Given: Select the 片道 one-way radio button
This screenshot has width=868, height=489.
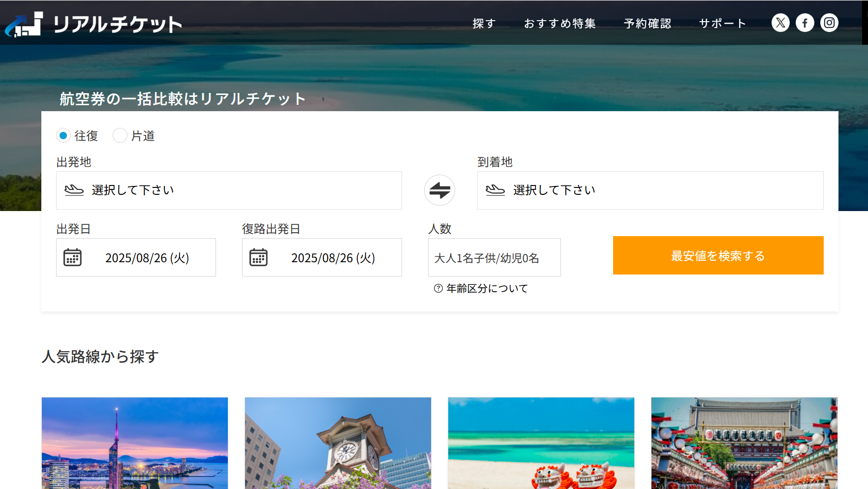Looking at the screenshot, I should 120,135.
